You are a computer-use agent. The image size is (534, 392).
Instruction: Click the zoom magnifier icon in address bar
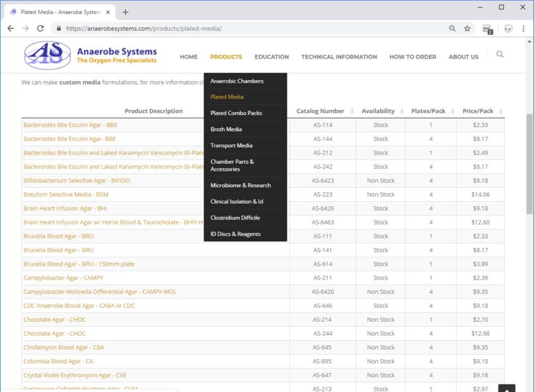452,28
